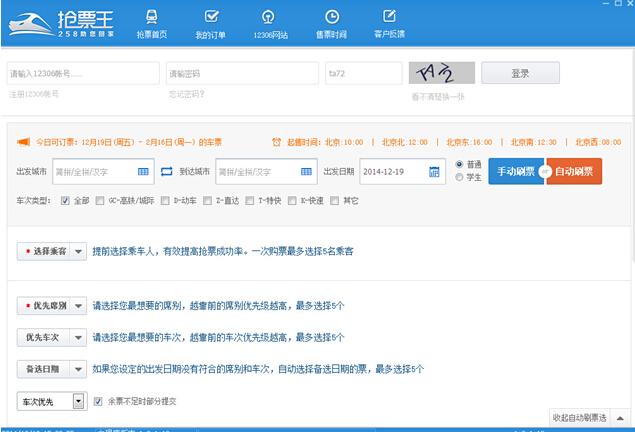
Task: Open 抢票首页 train icon in top bar
Action: click(x=153, y=17)
